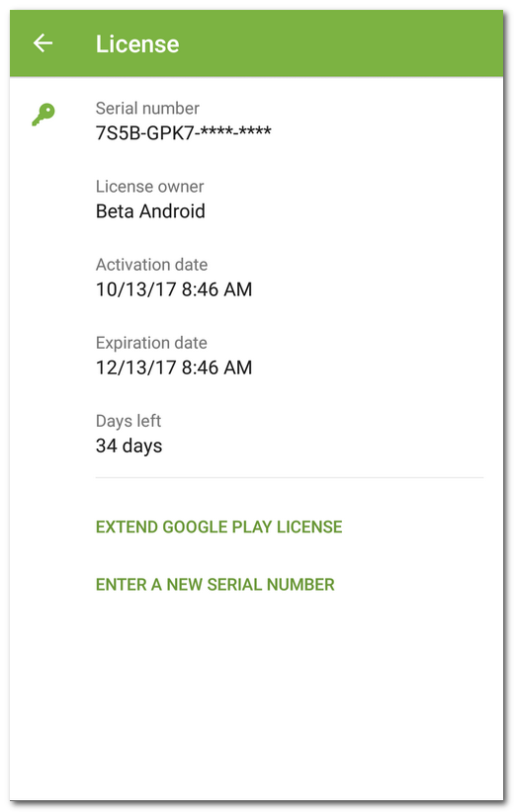The height and width of the screenshot is (812, 514).
Task: Click the License owner label
Action: click(x=149, y=187)
